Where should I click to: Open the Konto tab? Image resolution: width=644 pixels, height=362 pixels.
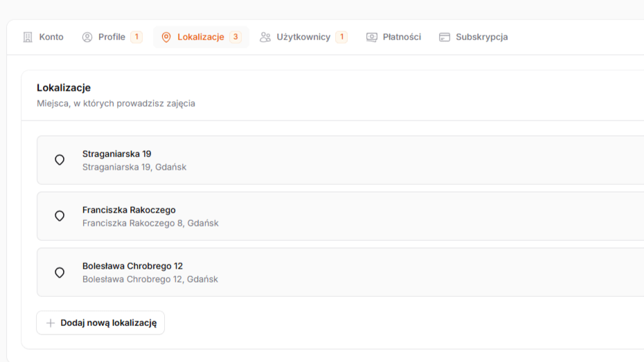click(51, 37)
